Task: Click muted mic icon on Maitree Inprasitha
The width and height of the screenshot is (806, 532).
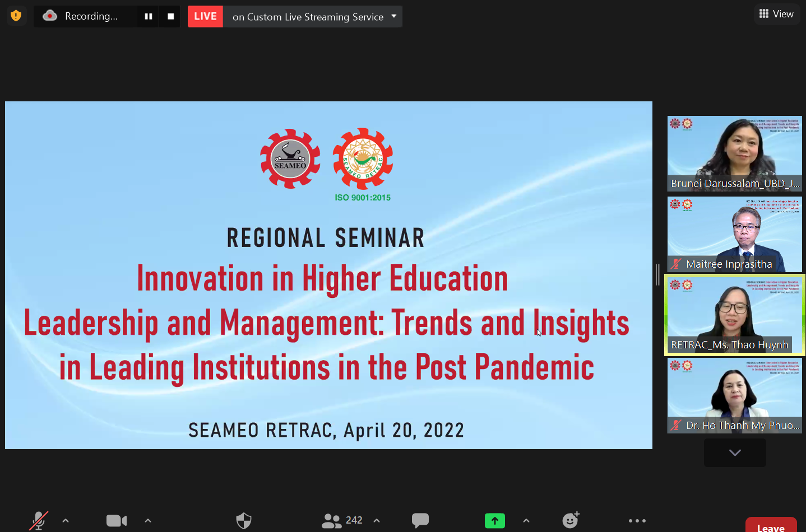Action: click(677, 264)
